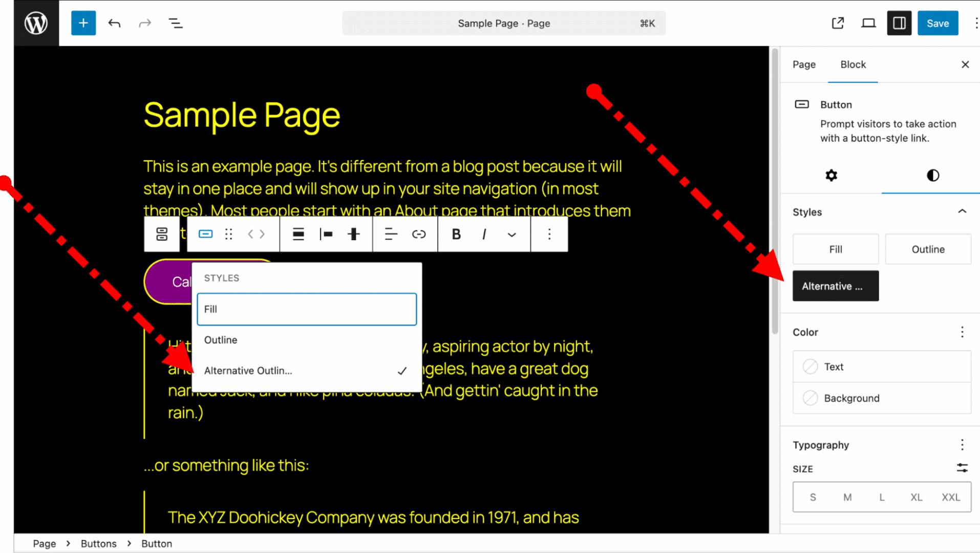Open the text alignment dropdown in the toolbar
This screenshot has width=980, height=553.
391,234
